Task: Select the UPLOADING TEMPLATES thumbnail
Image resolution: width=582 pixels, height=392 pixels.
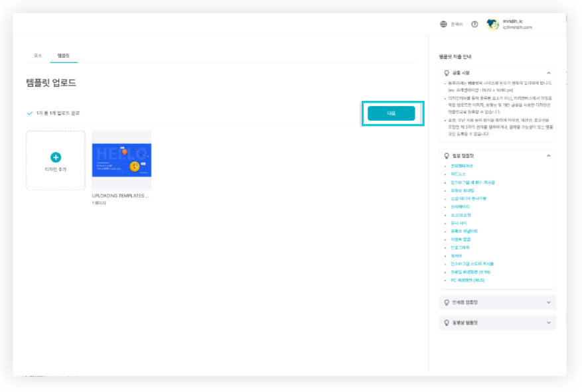Action: tap(121, 159)
